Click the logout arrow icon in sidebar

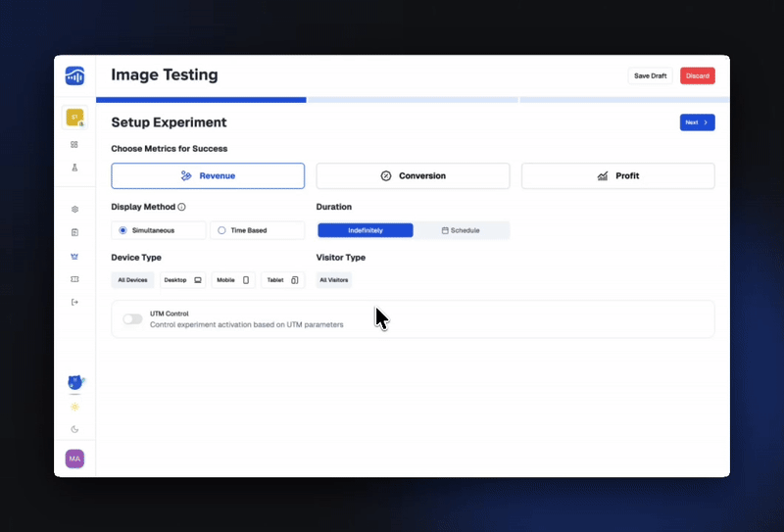(74, 302)
